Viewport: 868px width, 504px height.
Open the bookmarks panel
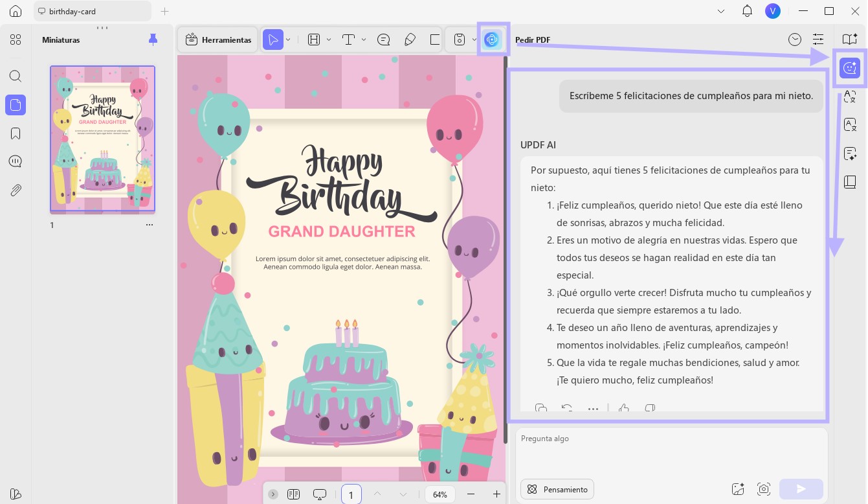[x=16, y=133]
